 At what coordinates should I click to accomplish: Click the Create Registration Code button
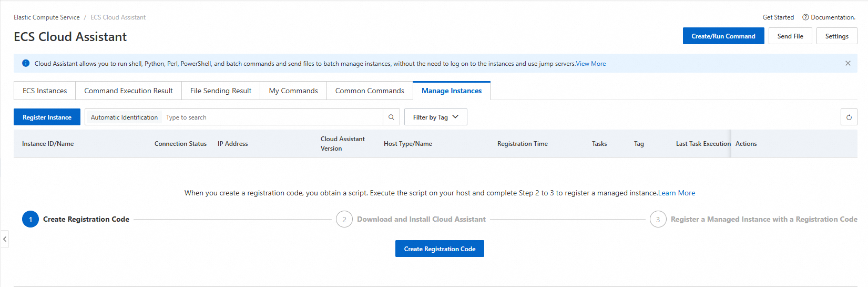click(x=440, y=249)
